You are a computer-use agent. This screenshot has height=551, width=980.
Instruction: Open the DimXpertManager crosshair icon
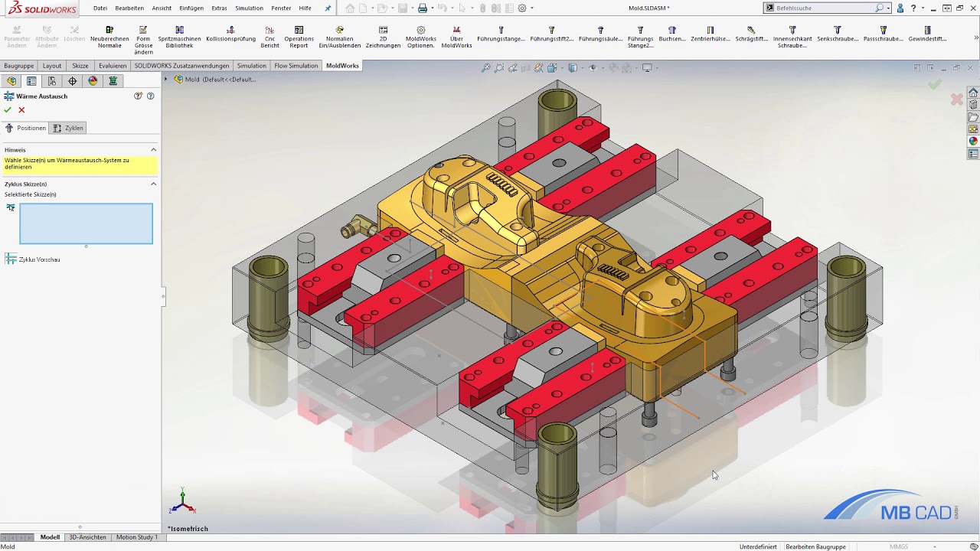tap(73, 81)
